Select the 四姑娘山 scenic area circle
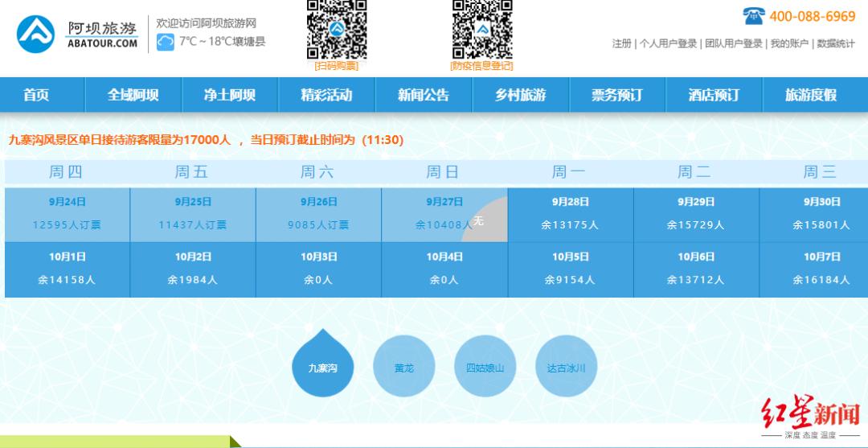Image resolution: width=868 pixels, height=448 pixels. click(x=485, y=368)
